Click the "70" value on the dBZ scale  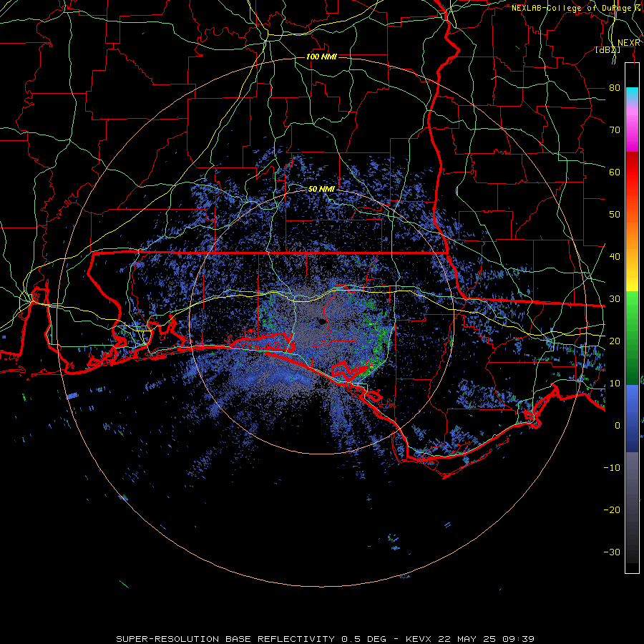[615, 130]
